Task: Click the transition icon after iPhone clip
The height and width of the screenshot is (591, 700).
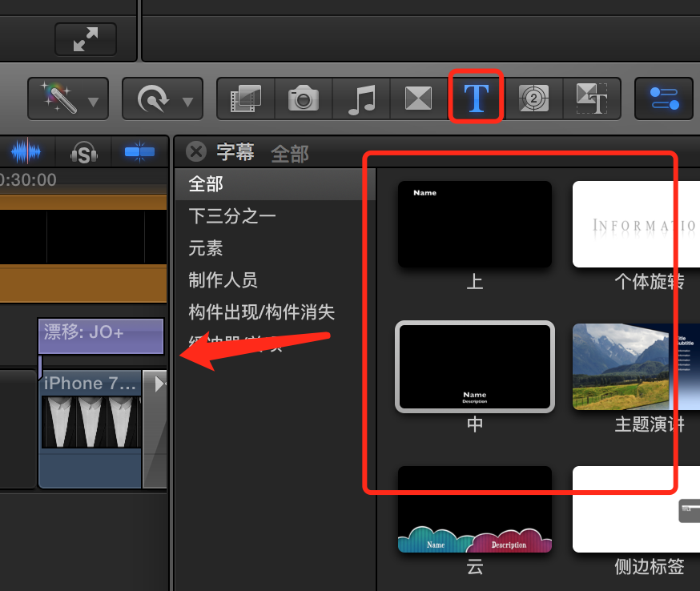Action: [x=155, y=428]
